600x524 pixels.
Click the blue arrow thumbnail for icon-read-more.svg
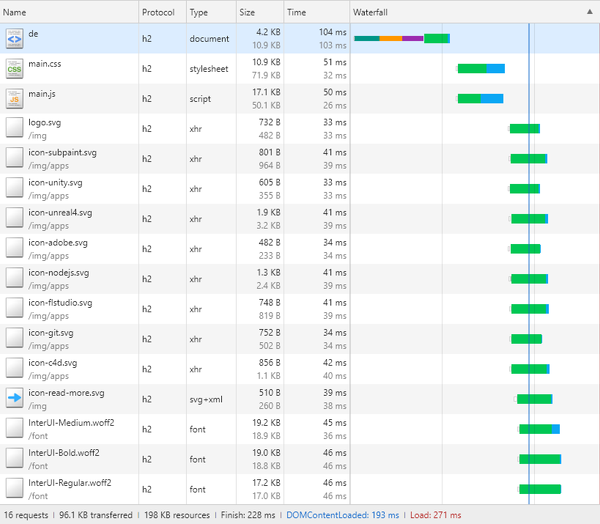point(14,398)
